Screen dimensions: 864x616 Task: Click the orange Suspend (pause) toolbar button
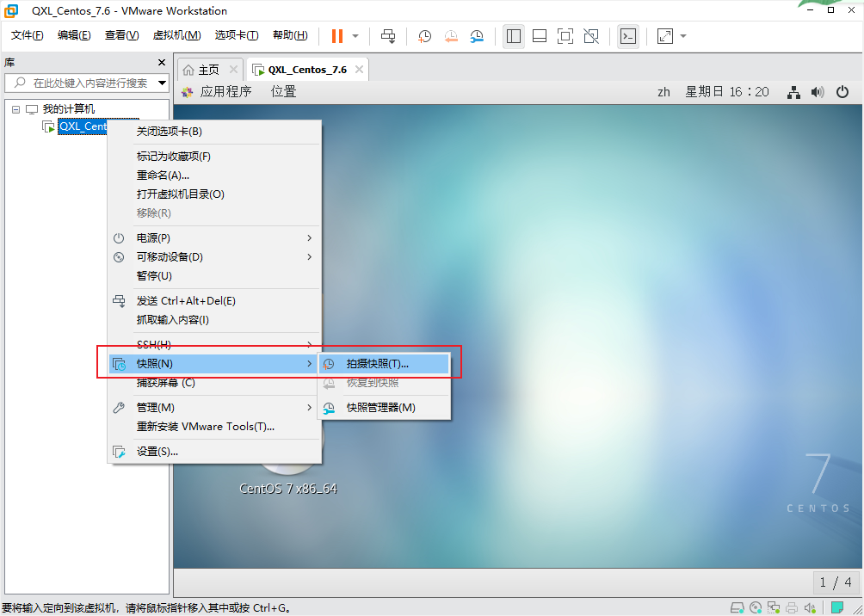[337, 36]
